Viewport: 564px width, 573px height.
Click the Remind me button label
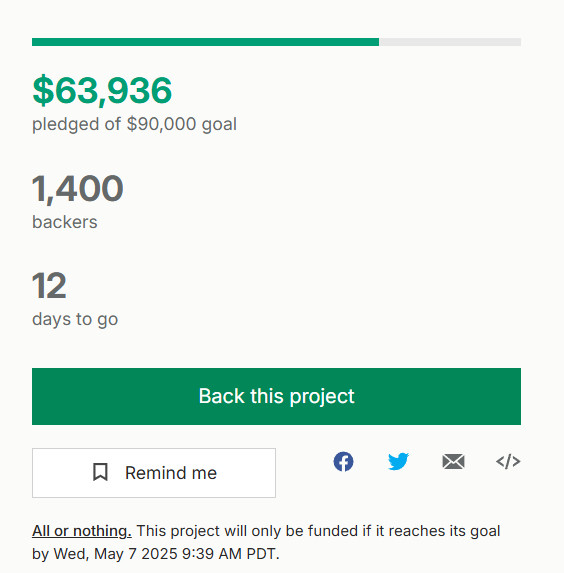171,473
